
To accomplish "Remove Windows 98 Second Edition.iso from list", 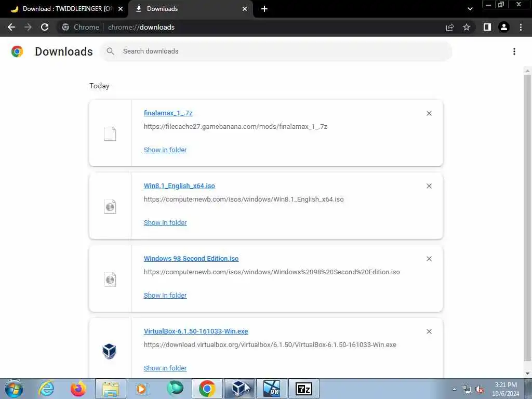I will click(429, 259).
